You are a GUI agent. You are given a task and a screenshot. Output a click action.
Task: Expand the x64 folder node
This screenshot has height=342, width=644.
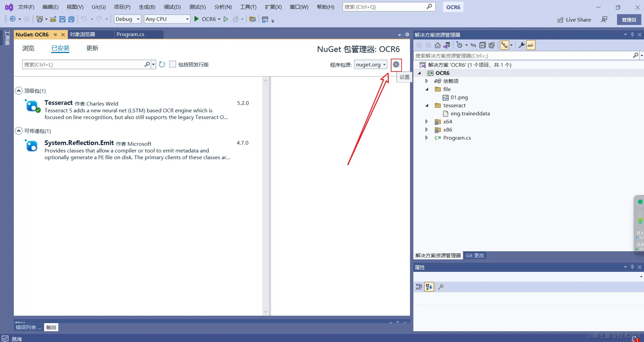click(x=427, y=121)
